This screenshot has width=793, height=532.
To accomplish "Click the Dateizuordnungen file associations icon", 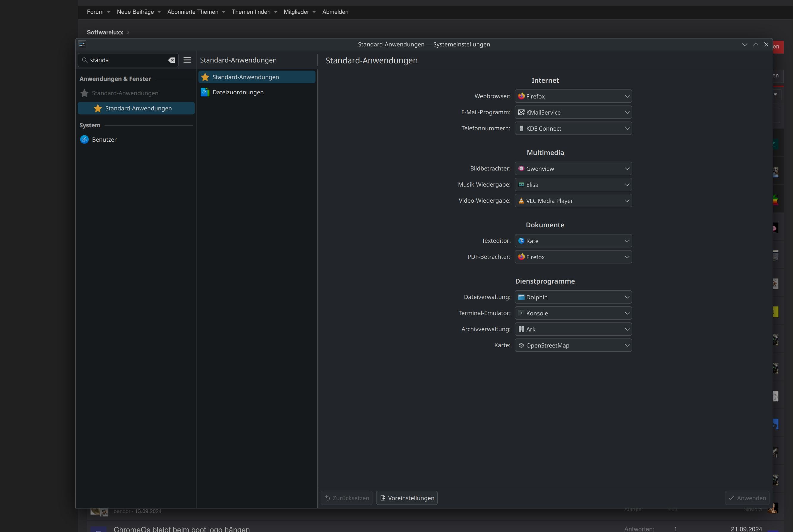I will click(205, 92).
